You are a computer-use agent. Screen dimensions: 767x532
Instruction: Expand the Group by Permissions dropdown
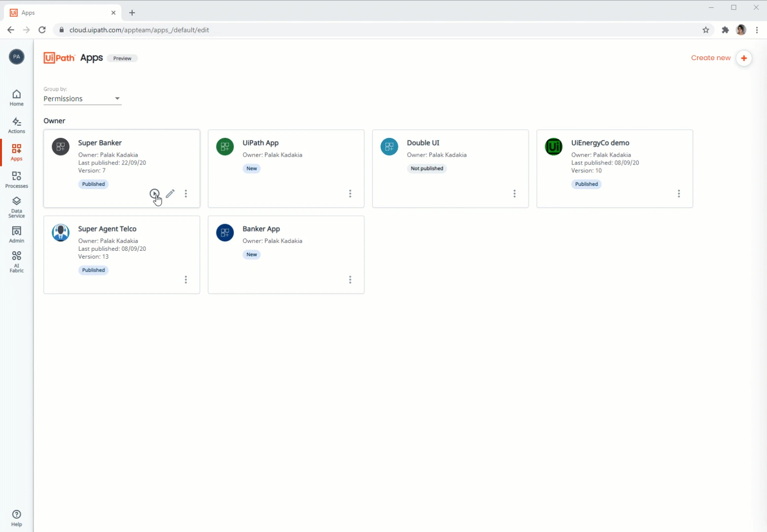(x=82, y=99)
